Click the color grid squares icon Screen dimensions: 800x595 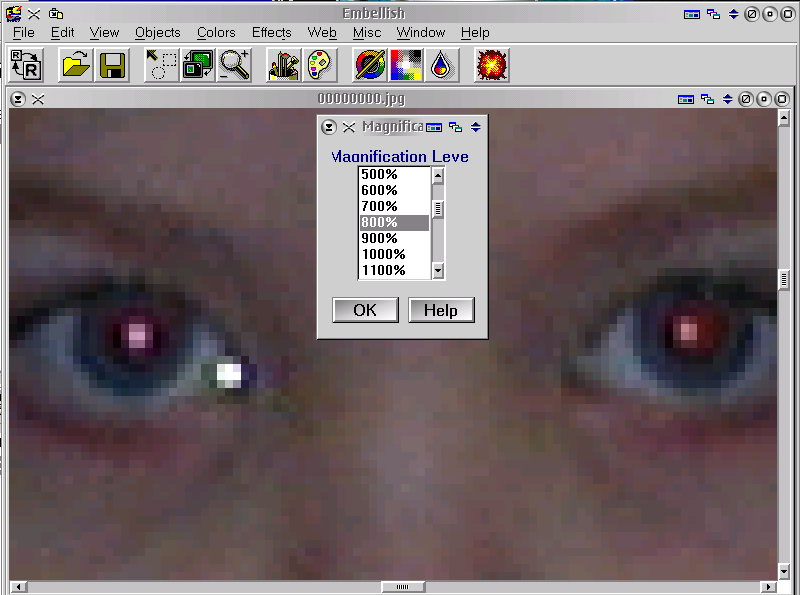point(406,65)
